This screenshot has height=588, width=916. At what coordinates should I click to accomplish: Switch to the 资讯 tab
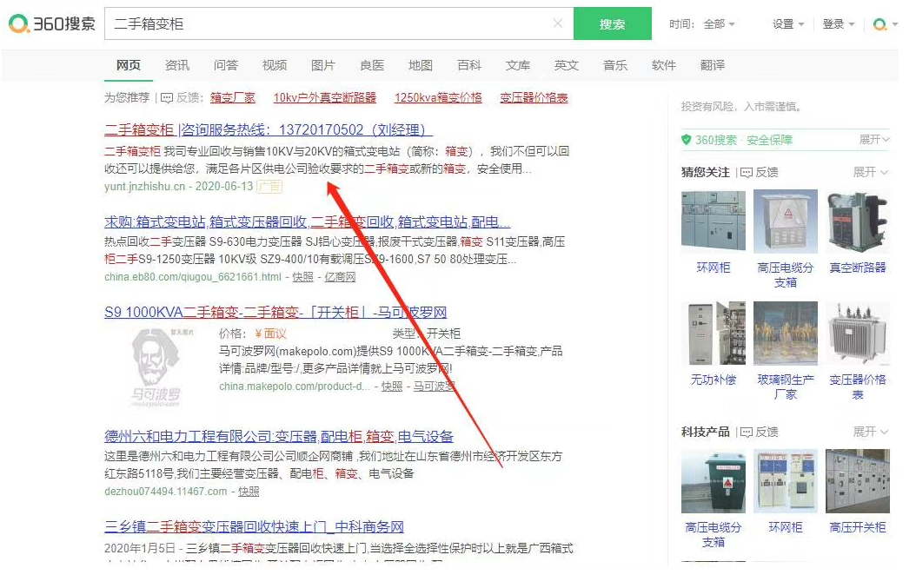[177, 65]
